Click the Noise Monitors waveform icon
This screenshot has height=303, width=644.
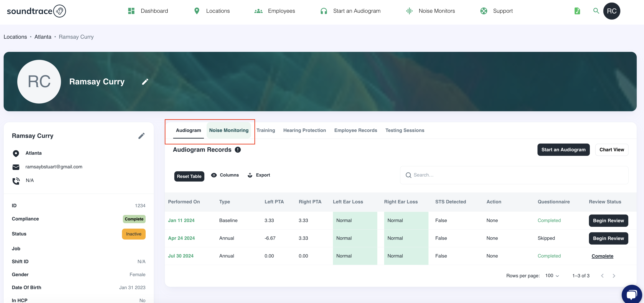(409, 11)
